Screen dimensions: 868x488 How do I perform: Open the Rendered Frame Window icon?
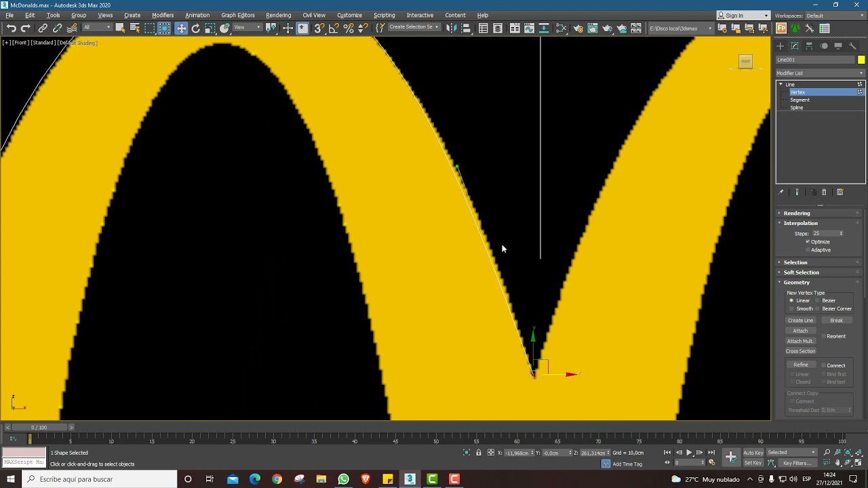tap(593, 28)
